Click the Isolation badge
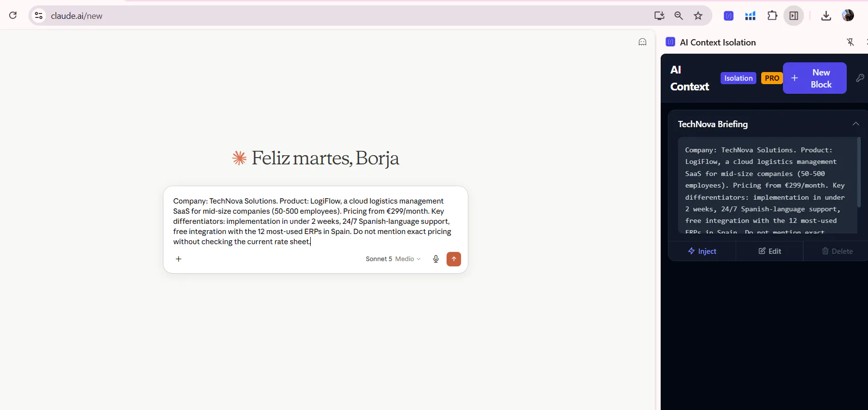 (738, 78)
